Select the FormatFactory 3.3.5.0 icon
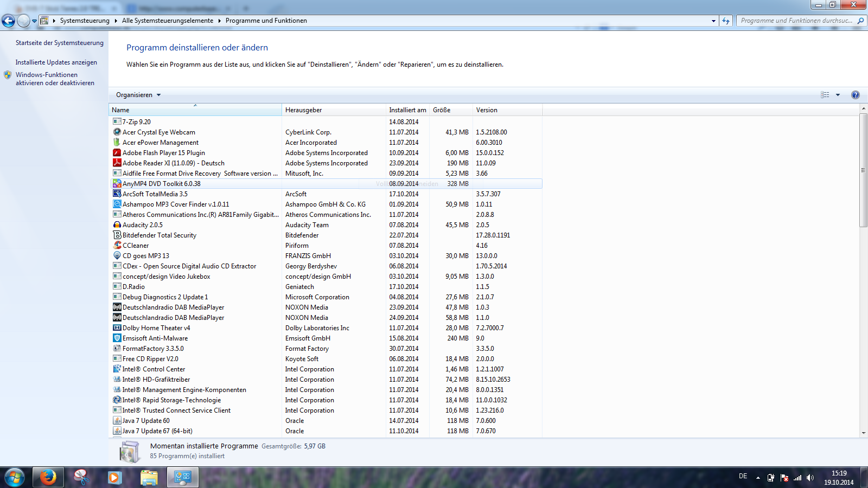 coord(117,349)
